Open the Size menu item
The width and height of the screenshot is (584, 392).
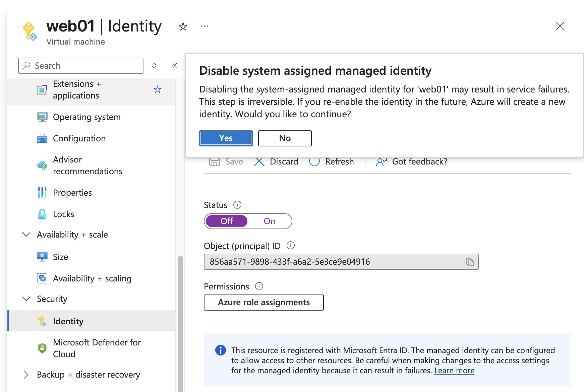pos(91,257)
